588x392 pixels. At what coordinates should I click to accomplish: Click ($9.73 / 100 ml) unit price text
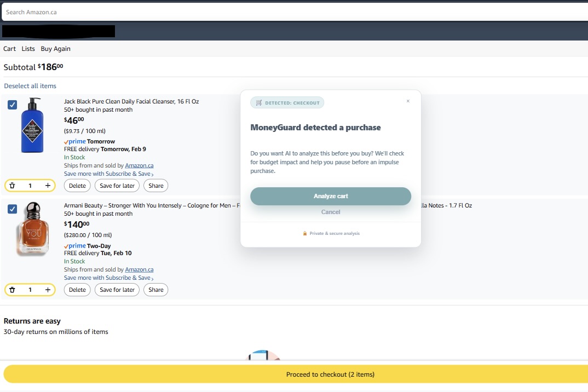85,131
